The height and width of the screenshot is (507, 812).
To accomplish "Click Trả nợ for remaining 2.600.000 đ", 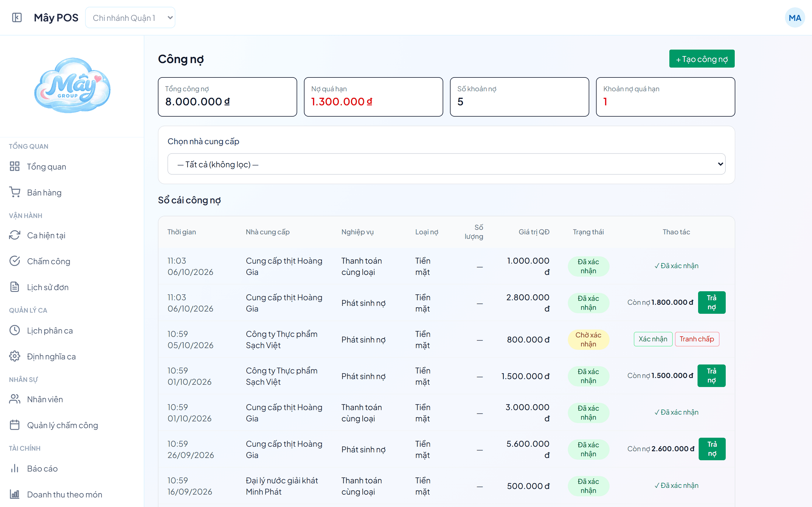I will [712, 449].
